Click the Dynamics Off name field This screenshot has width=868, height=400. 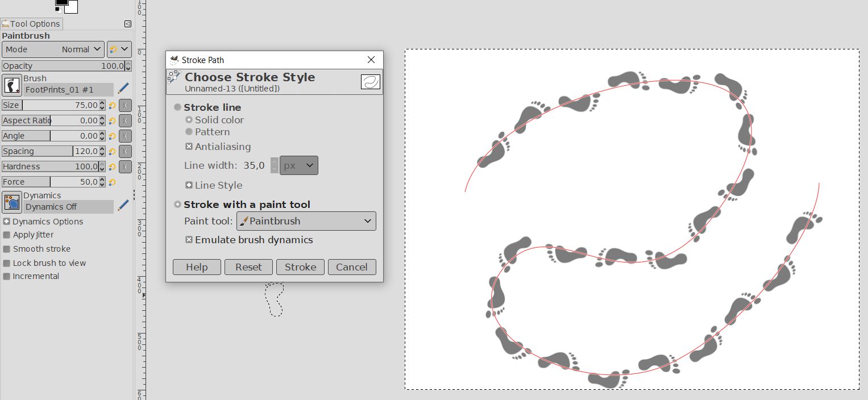(68, 207)
